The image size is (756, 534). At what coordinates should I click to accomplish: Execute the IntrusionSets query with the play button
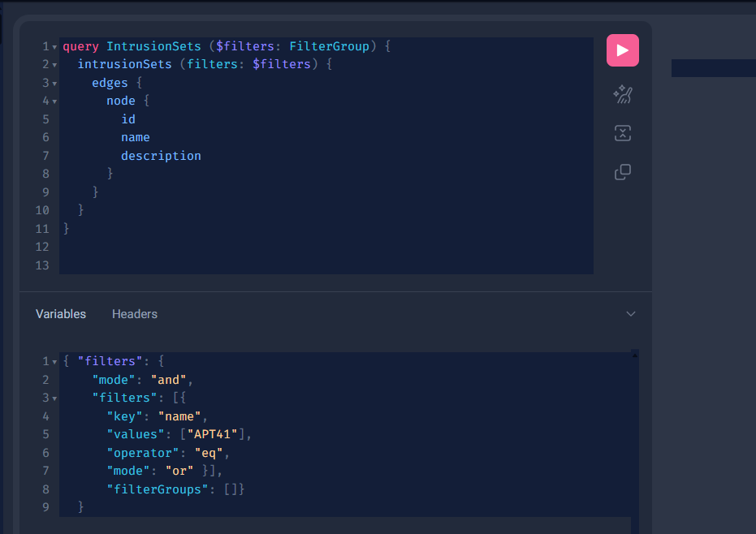(622, 50)
